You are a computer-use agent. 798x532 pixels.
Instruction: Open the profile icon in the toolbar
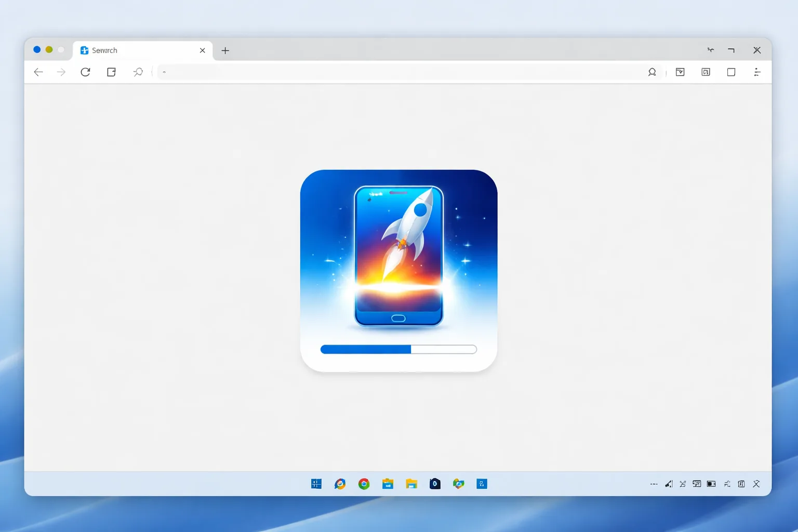coord(652,72)
